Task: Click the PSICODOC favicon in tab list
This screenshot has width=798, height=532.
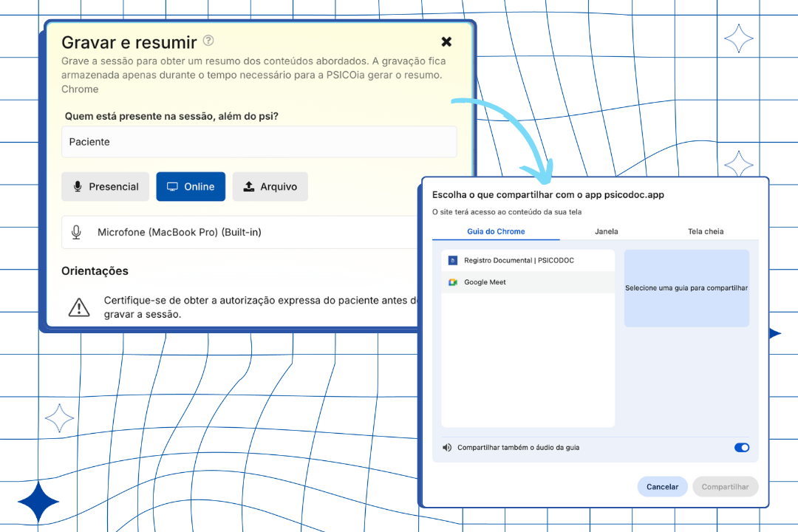Action: (453, 260)
